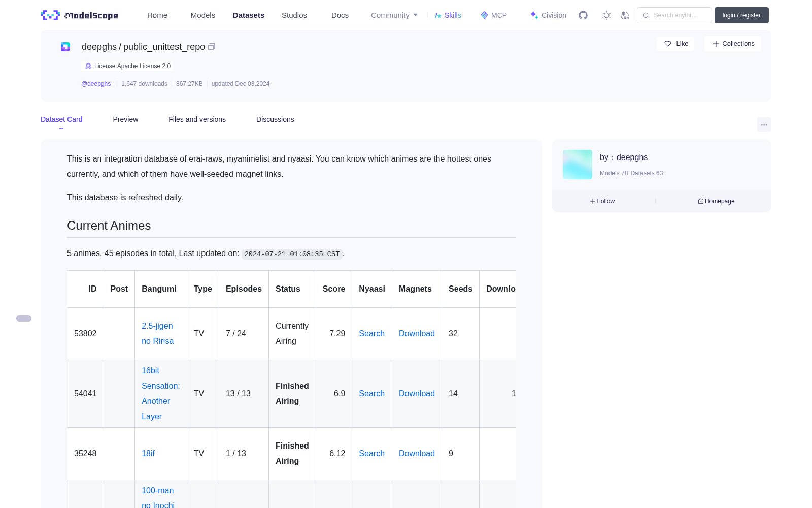Click ID cell 53802

tap(85, 334)
